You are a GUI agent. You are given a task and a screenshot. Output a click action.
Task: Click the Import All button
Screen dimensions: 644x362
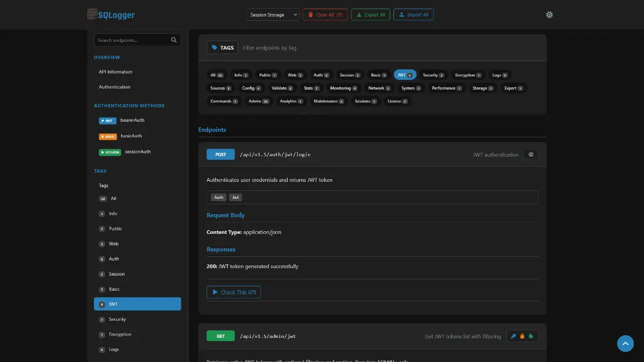[x=413, y=14]
